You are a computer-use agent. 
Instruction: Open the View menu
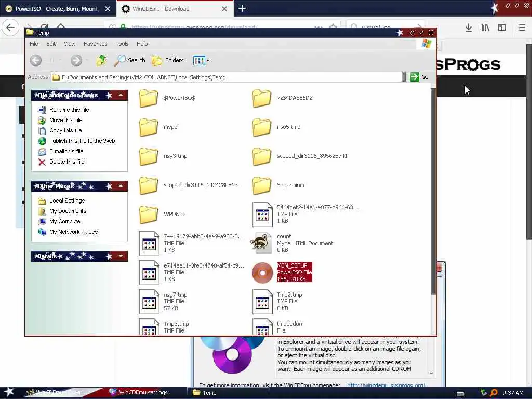tap(70, 44)
